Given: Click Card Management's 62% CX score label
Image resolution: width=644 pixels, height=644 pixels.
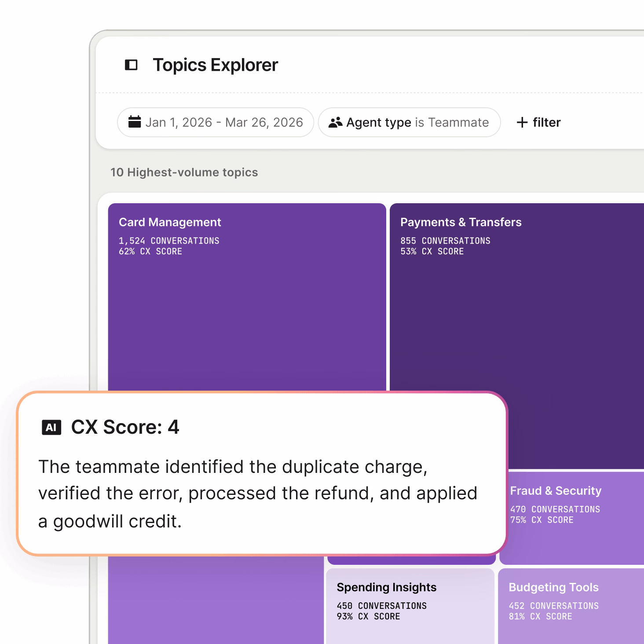Looking at the screenshot, I should 150,252.
